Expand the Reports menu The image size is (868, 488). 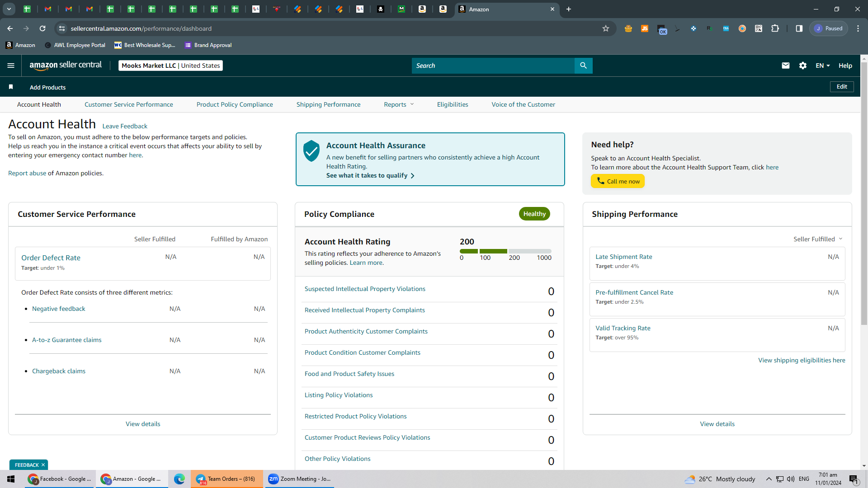pyautogui.click(x=399, y=104)
